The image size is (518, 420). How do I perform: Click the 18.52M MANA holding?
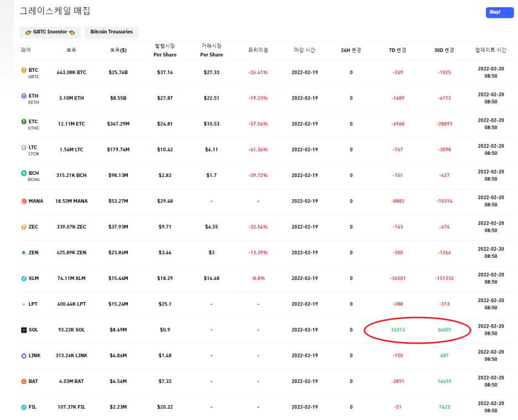(71, 201)
